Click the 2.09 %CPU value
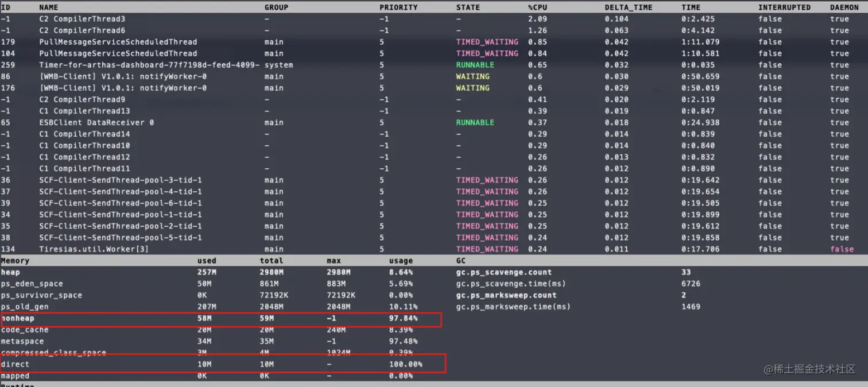The image size is (868, 387). click(x=537, y=19)
